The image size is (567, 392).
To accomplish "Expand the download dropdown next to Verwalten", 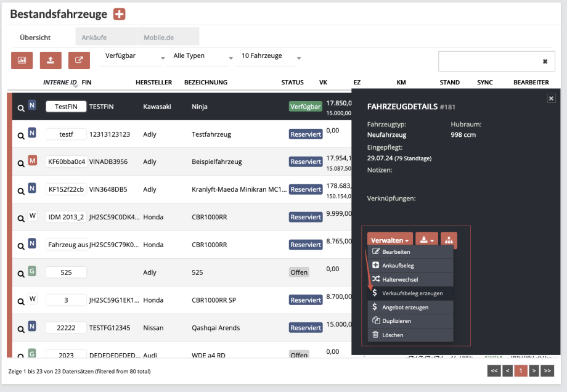I will (426, 240).
